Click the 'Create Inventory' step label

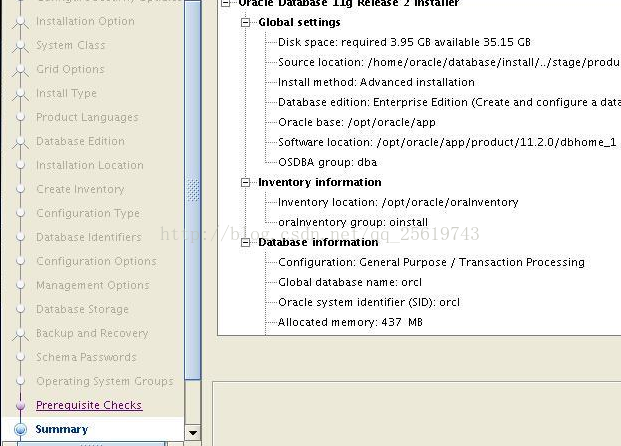coord(80,189)
